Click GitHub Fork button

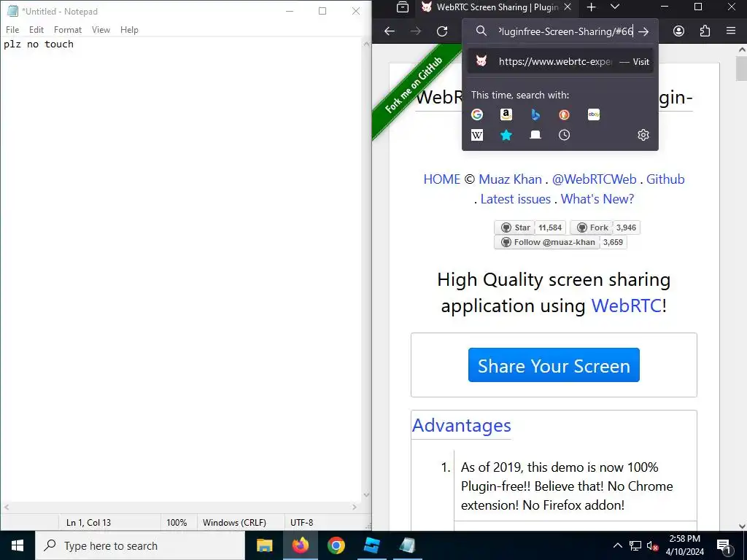(591, 227)
